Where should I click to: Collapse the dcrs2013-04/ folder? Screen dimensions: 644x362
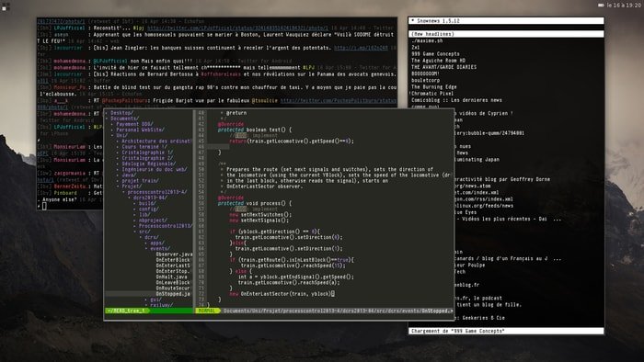coord(150,198)
